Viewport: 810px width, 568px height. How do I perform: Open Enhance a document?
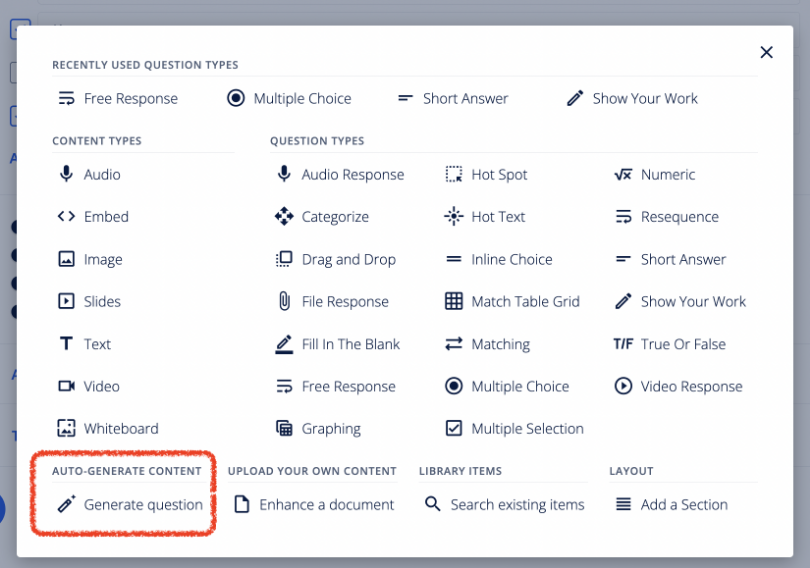click(x=326, y=504)
